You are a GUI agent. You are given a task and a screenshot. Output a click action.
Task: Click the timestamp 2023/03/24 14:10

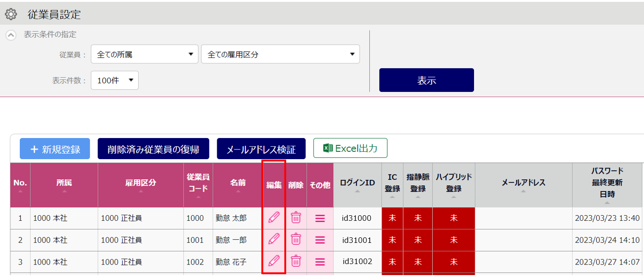point(607,240)
